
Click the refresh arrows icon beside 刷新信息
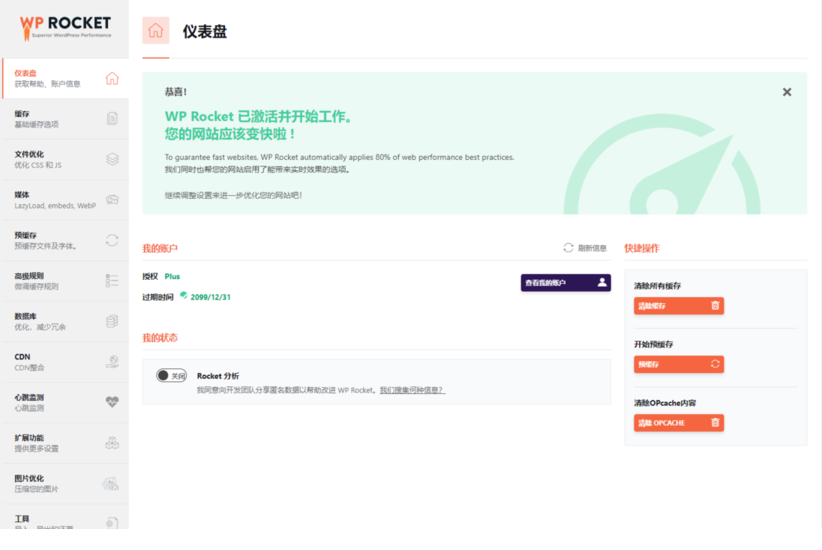(568, 247)
